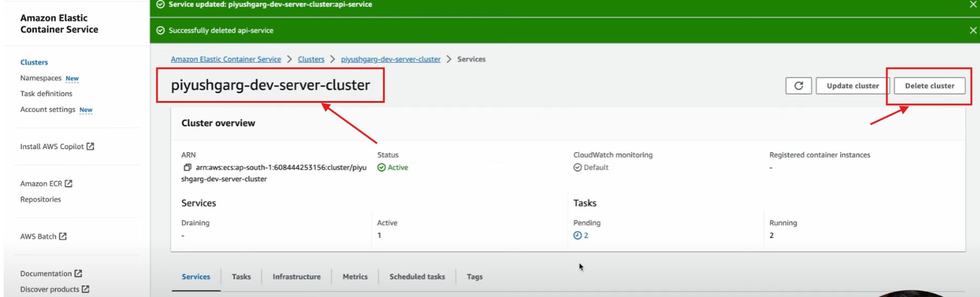Open Documentation external link
The image size is (980, 297).
click(x=51, y=274)
